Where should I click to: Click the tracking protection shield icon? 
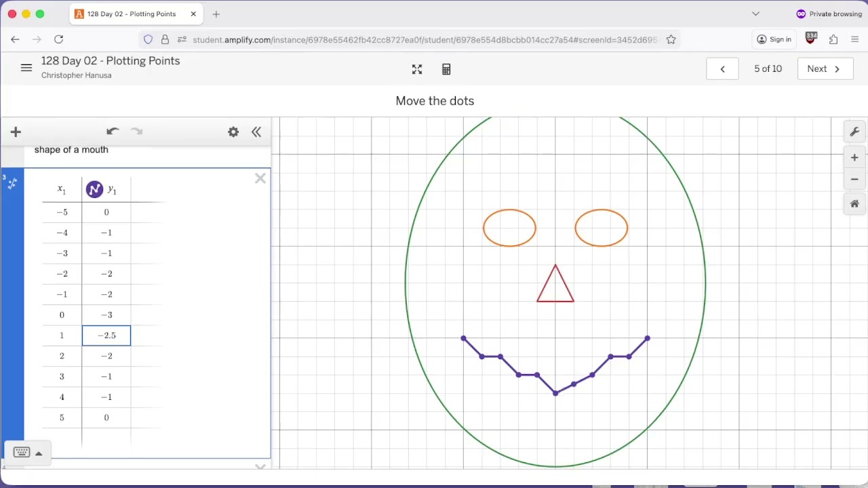(x=149, y=39)
